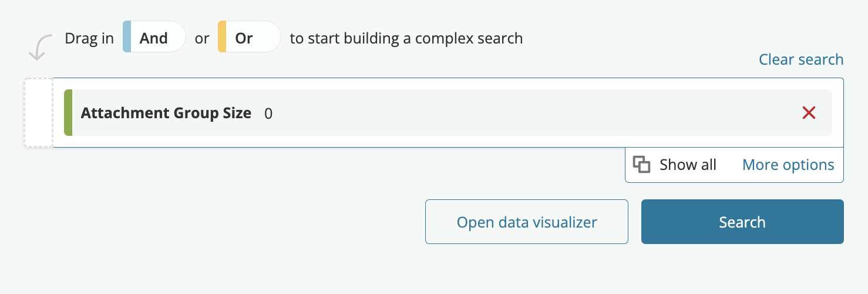Click the Attachment Group Size label

click(x=166, y=113)
